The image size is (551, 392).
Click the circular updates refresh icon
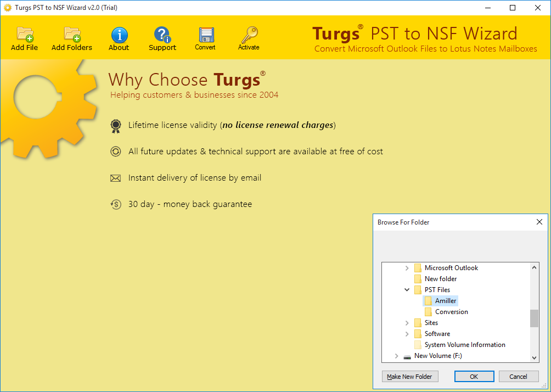coord(116,152)
